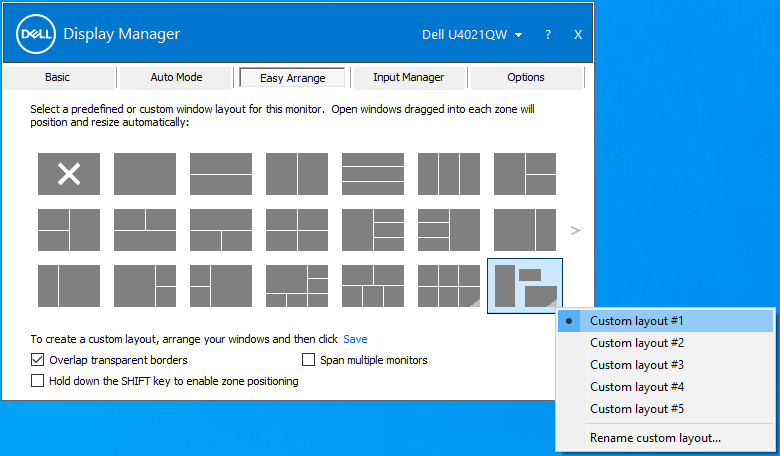Select the highlighted custom layout thumbnail
Viewport: 780px width, 456px height.
(x=525, y=286)
